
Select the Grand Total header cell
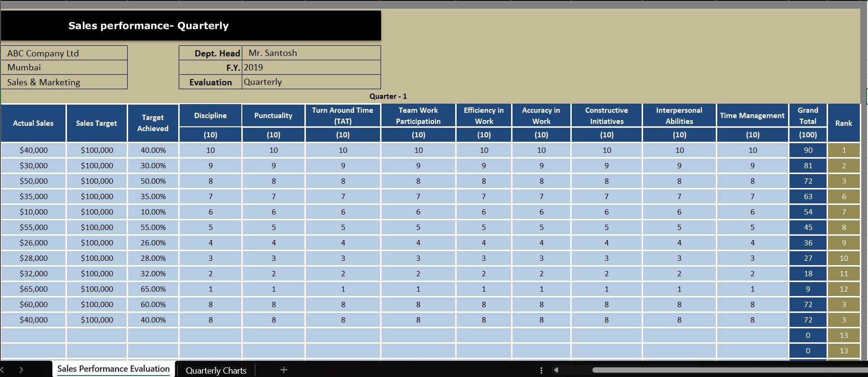click(808, 116)
